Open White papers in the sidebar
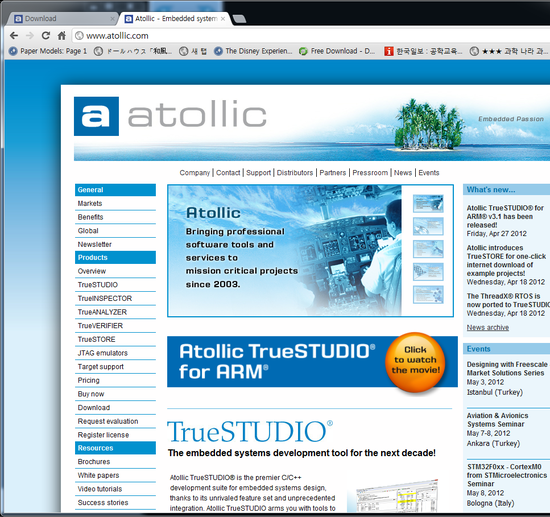Screen dimensions: 550x517 click(99, 476)
